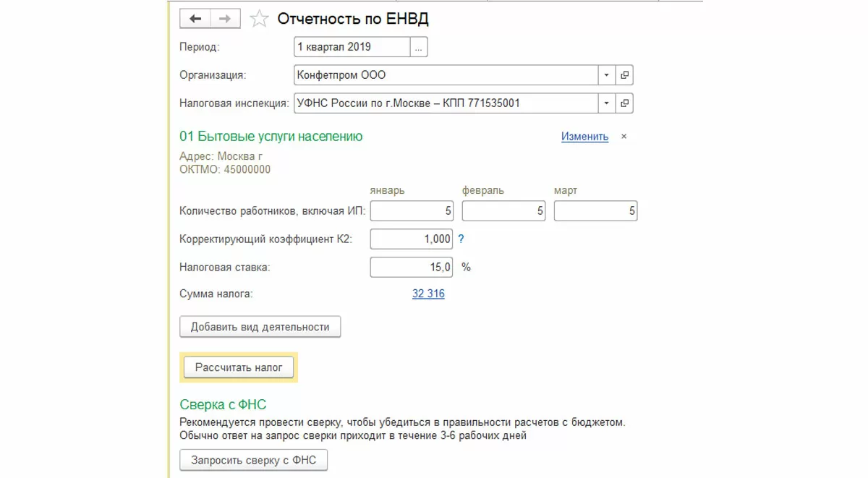Click the forward navigation arrow
This screenshot has height=478, width=868.
pos(225,20)
